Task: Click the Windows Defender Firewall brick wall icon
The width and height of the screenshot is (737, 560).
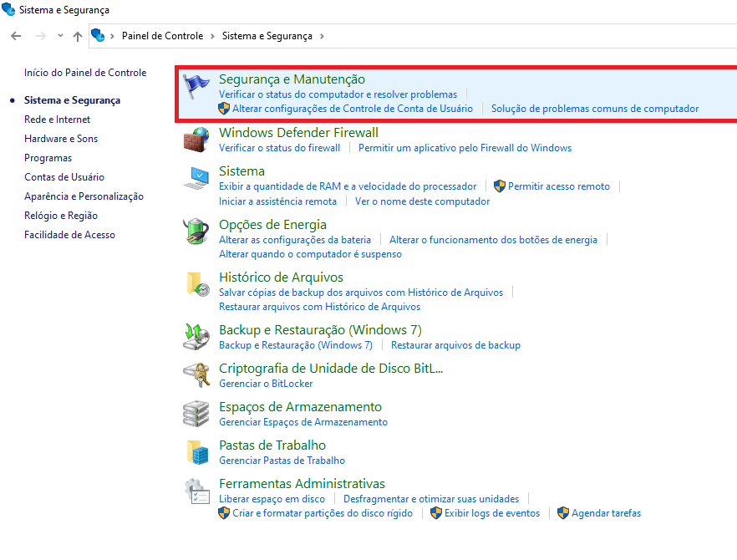Action: pos(196,140)
